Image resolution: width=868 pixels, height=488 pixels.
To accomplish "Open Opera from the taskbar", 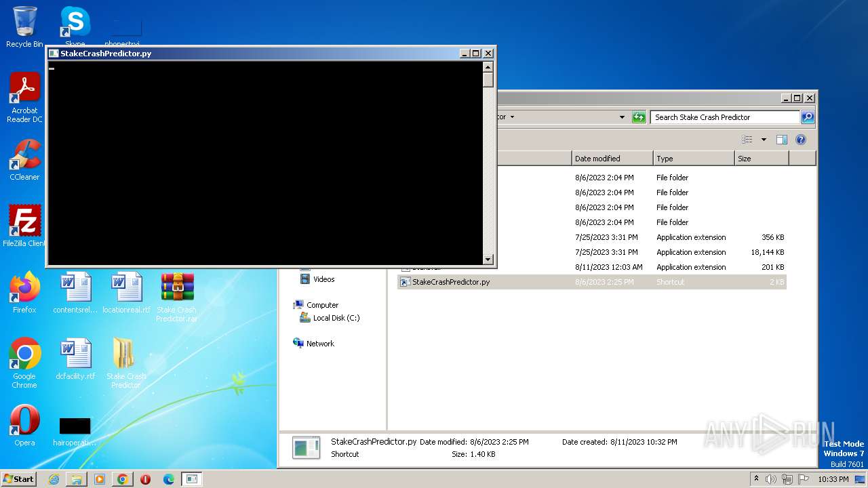I will point(146,479).
